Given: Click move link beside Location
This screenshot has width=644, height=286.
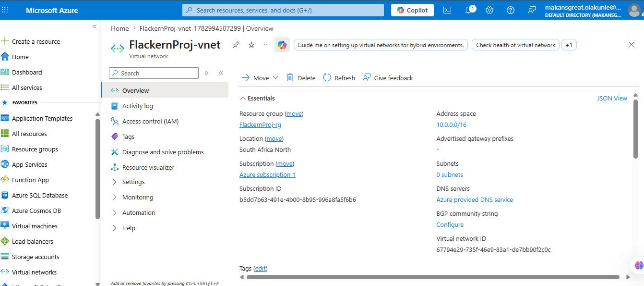Looking at the screenshot, I should 274,138.
